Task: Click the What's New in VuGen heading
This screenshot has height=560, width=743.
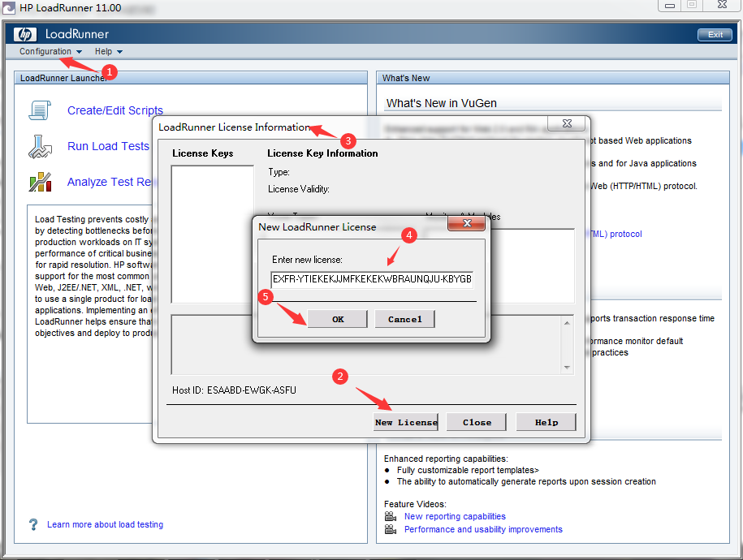Action: pos(441,103)
